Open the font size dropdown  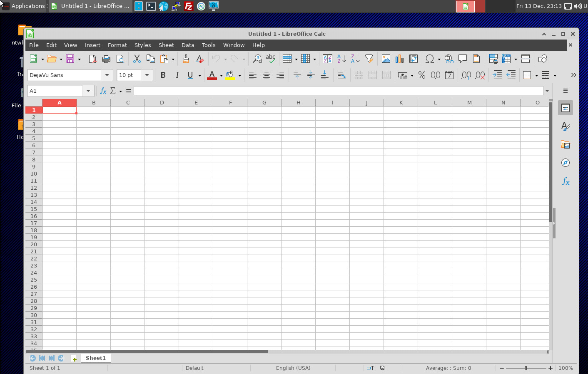pos(147,75)
